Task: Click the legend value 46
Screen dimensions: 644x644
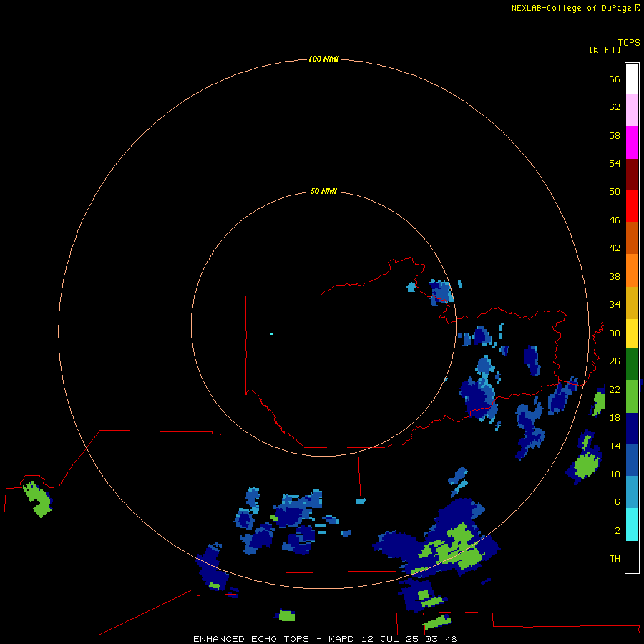Action: [x=615, y=220]
